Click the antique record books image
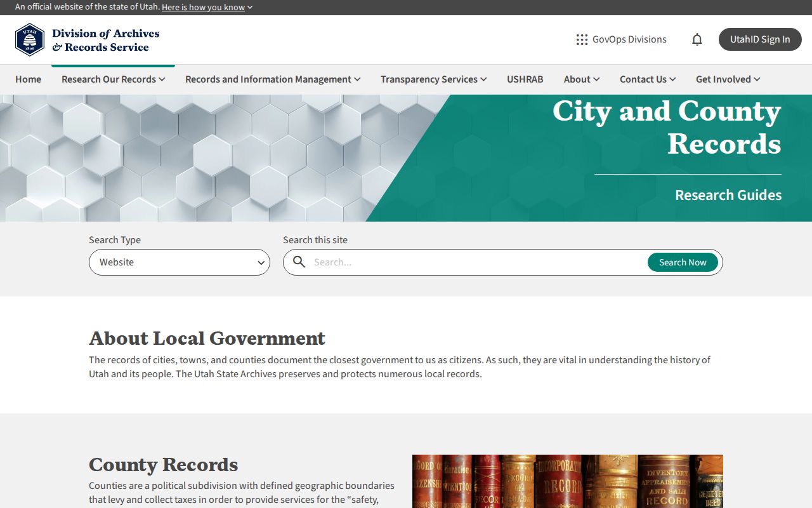This screenshot has height=508, width=812. coord(568,481)
